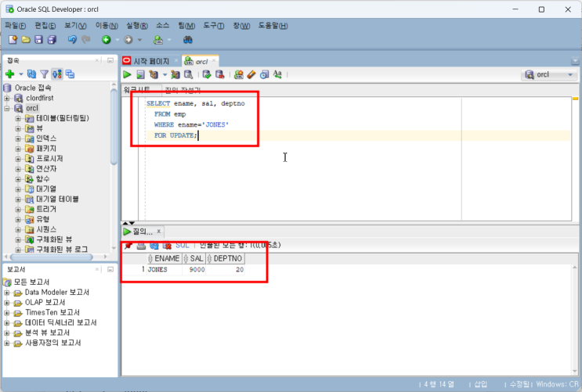The height and width of the screenshot is (392, 582).
Task: Minimize the 접속 panel
Action: point(110,60)
